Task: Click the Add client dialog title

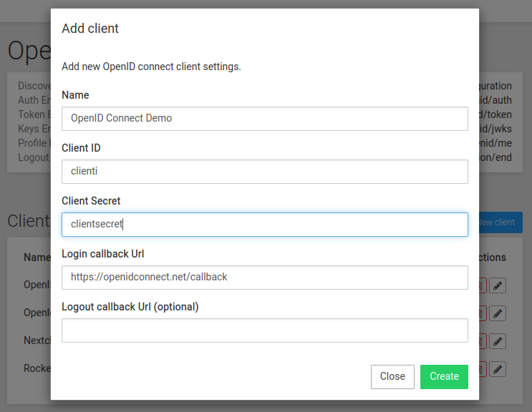Action: (x=90, y=29)
